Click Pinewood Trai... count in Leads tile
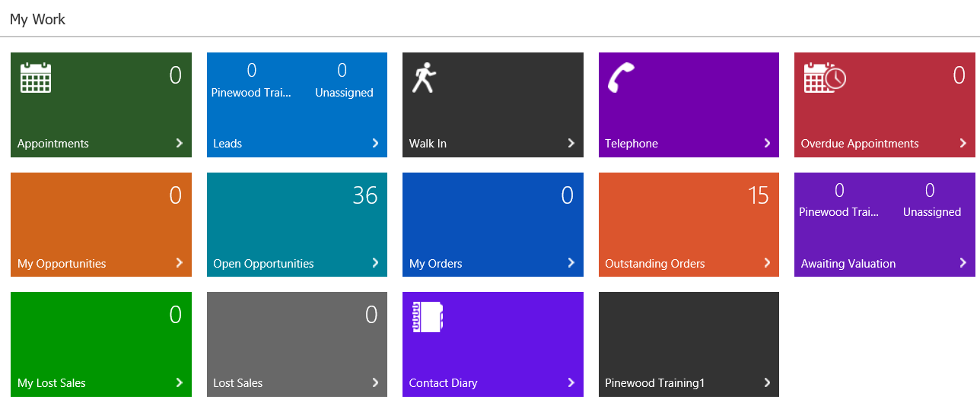The width and height of the screenshot is (980, 409). coord(251,71)
